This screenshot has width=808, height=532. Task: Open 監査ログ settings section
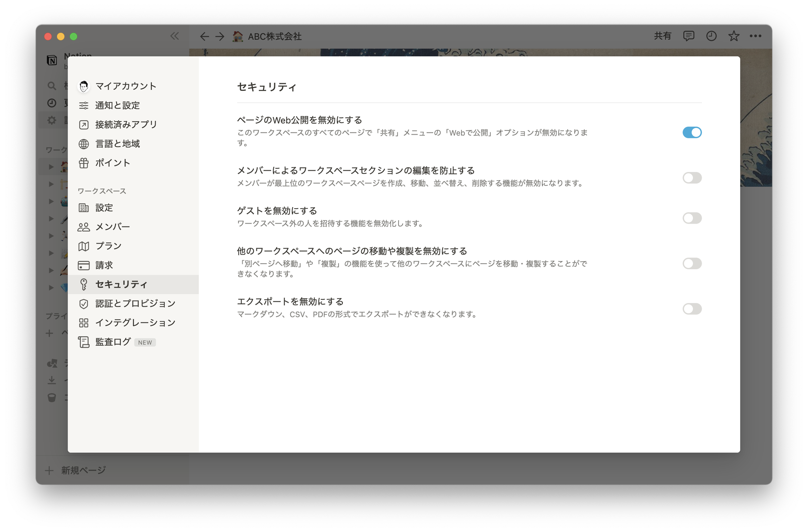point(113,342)
